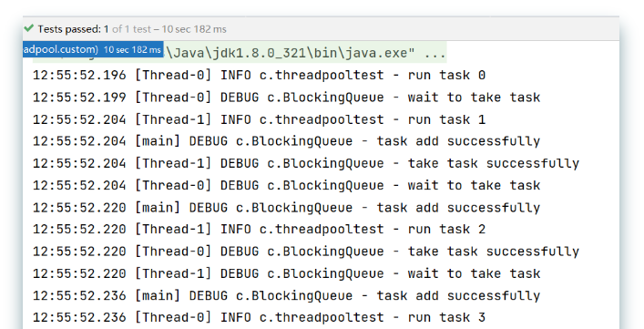The image size is (644, 329).
Task: Click the 12:55:52.199 timestamp
Action: pyautogui.click(x=79, y=98)
